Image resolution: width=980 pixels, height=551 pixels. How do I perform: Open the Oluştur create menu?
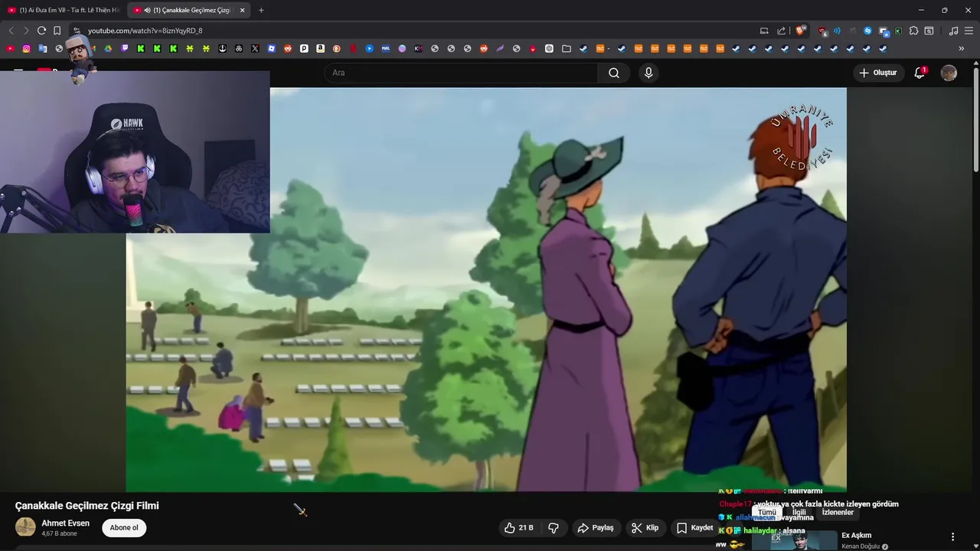pyautogui.click(x=877, y=73)
